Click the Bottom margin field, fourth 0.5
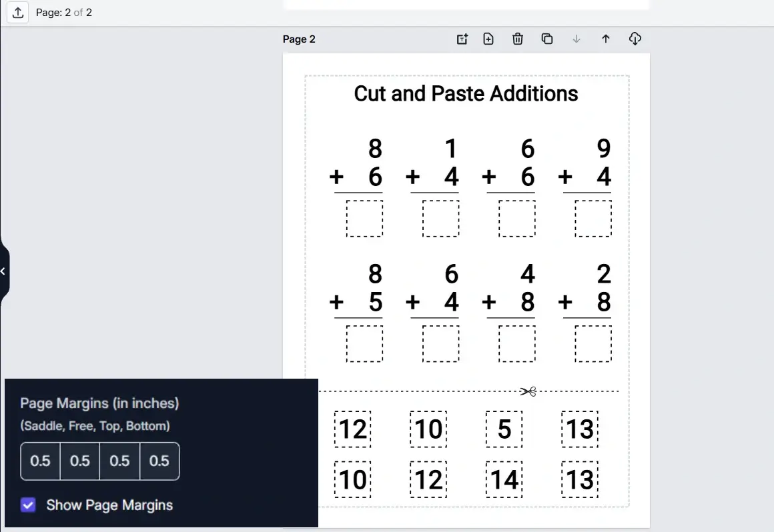The image size is (774, 532). click(159, 461)
